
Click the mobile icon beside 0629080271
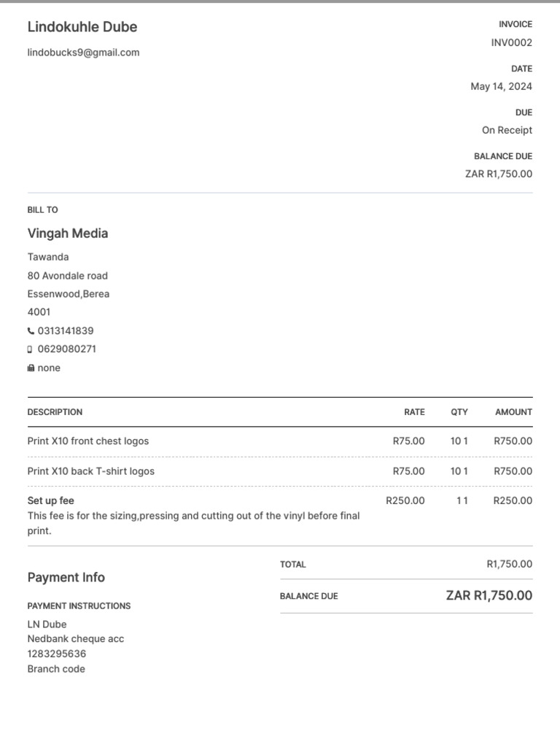point(30,349)
